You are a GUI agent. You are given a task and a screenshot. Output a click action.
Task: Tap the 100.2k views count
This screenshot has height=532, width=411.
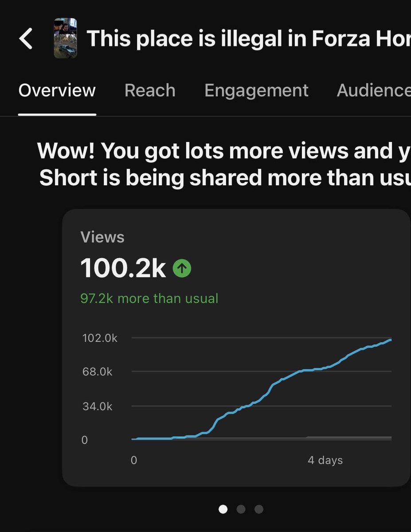pyautogui.click(x=123, y=269)
